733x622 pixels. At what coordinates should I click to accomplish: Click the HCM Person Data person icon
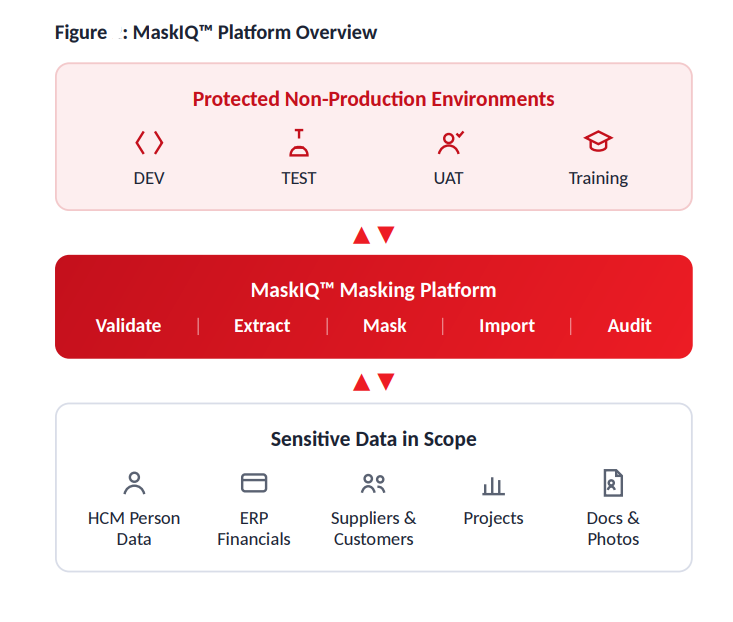[134, 483]
